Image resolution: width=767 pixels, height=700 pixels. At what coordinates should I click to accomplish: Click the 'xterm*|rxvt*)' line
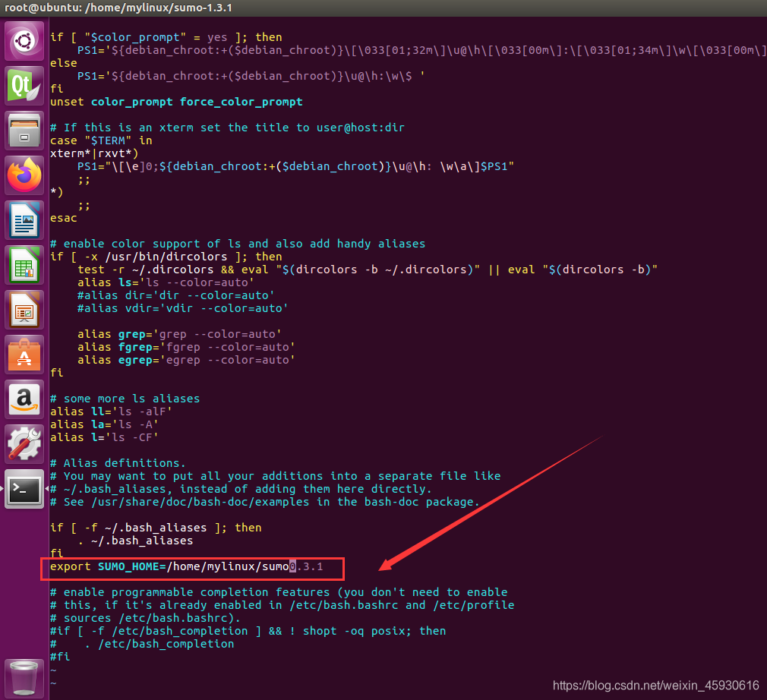pos(94,153)
